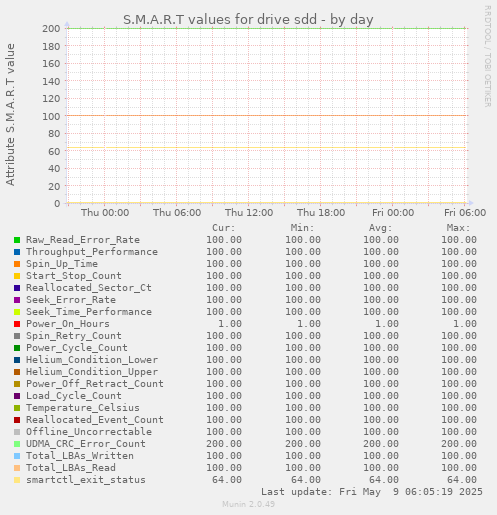Screen dimensions: 497x515
Task: Click the light blue Total_LBAs_Written swatch
Action: (17, 456)
